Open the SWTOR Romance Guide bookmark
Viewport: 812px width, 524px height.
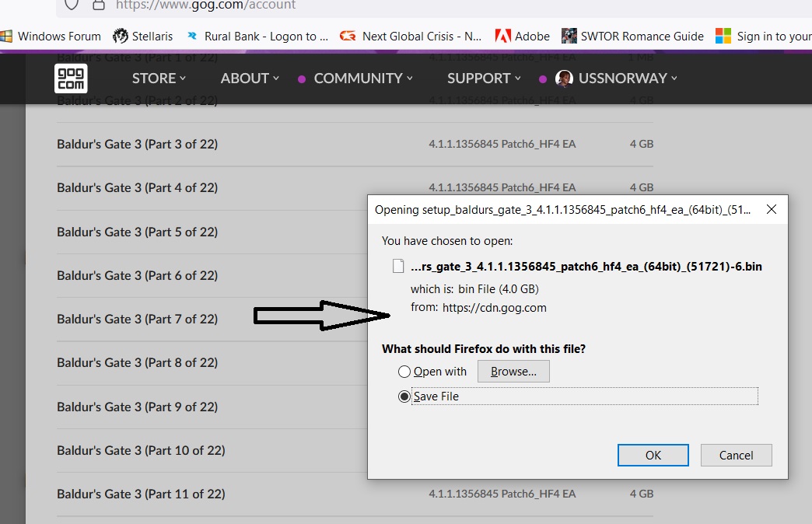point(633,37)
